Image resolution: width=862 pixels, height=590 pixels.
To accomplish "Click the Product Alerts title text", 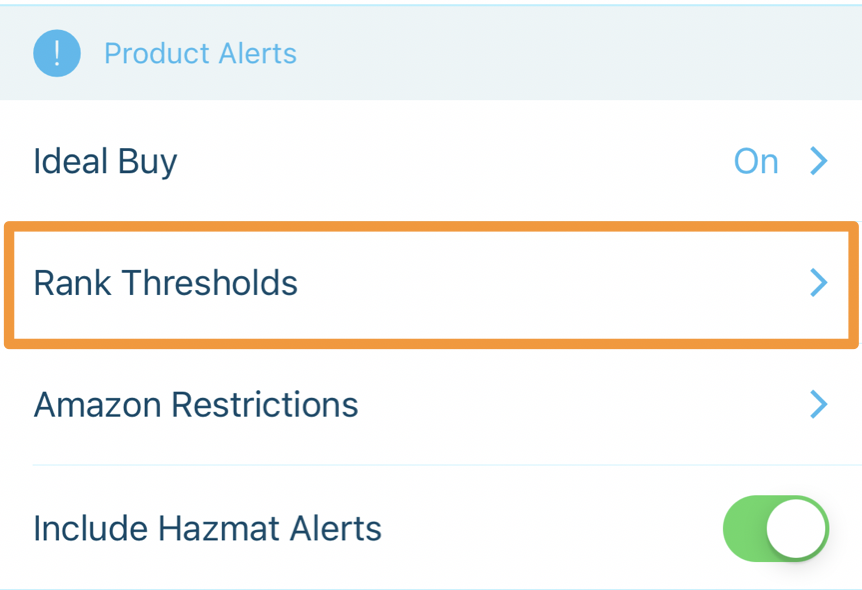I will (x=200, y=53).
